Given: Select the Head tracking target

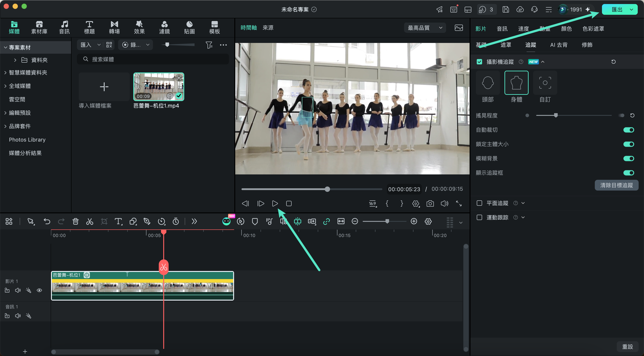Looking at the screenshot, I should [x=487, y=83].
